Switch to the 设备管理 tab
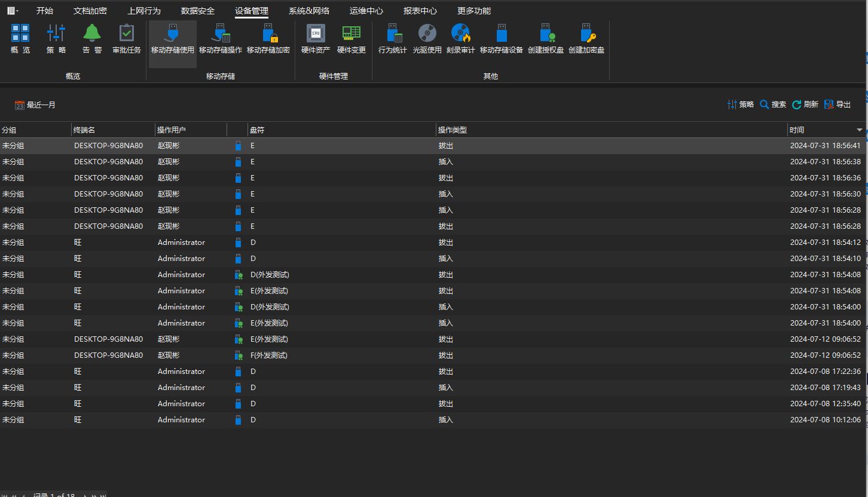Screen dimensions: 868x497 [x=252, y=11]
